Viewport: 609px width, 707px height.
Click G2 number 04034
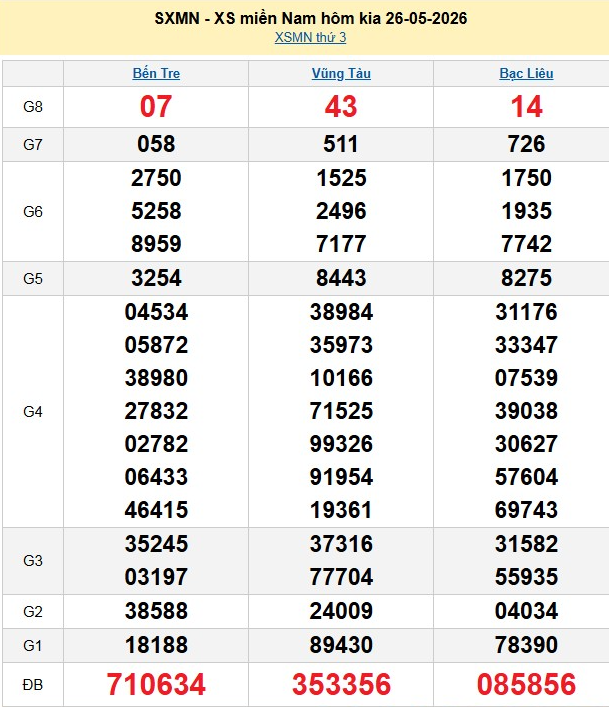pyautogui.click(x=526, y=611)
